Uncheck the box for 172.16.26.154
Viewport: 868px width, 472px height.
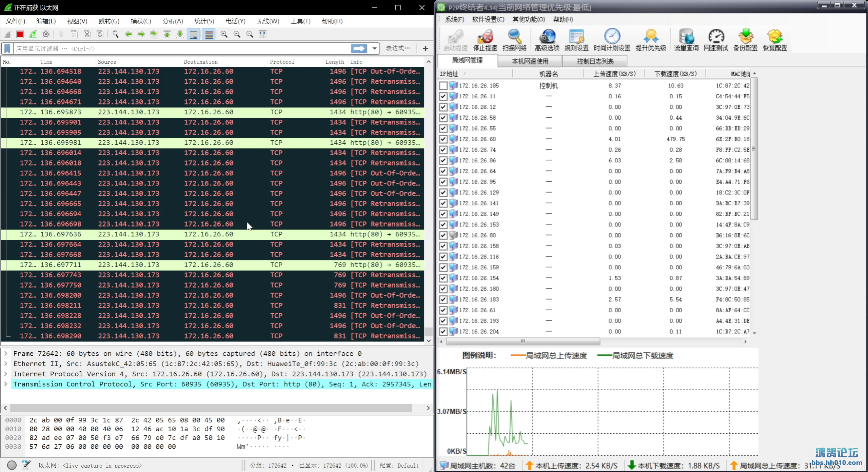point(443,278)
